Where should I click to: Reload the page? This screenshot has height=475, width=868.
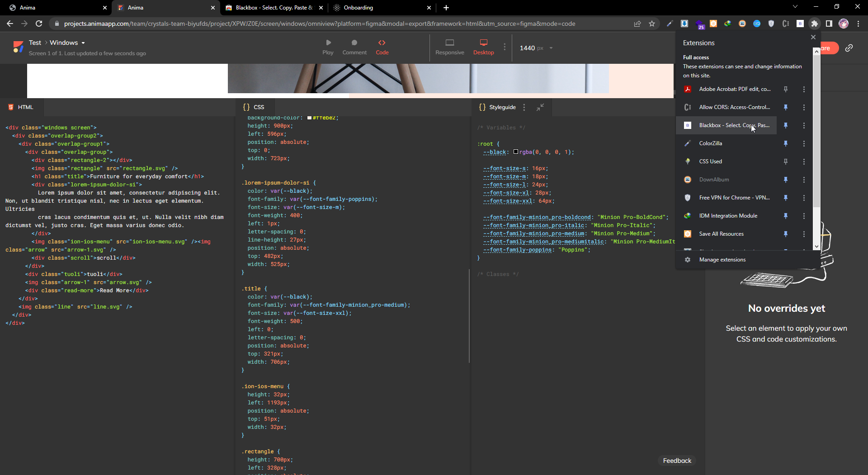coord(39,24)
